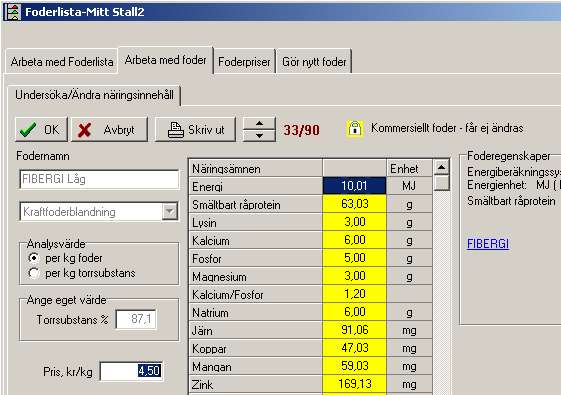This screenshot has height=395, width=561.
Task: Select the Arbeta med foder tab
Action: coord(166,60)
